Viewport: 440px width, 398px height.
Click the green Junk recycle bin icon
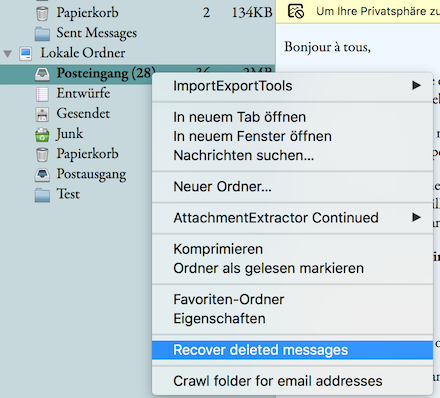click(42, 134)
